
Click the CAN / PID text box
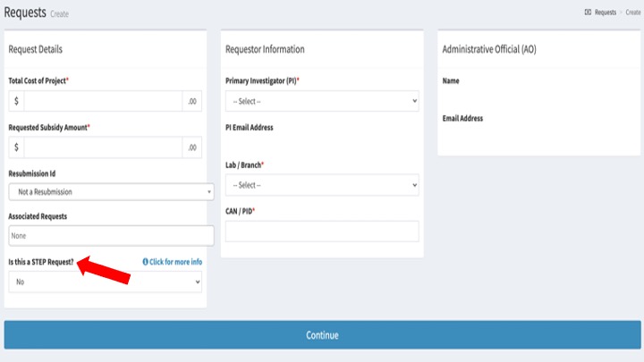point(322,232)
